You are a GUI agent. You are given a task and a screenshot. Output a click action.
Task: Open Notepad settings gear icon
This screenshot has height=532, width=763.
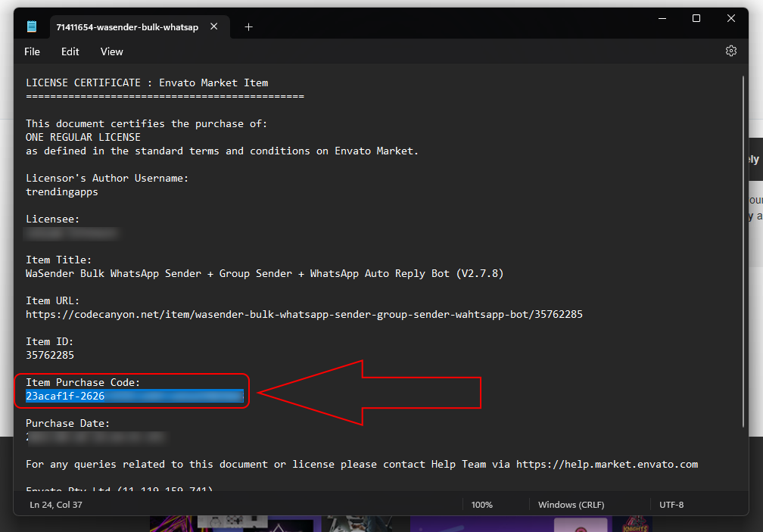pyautogui.click(x=730, y=51)
